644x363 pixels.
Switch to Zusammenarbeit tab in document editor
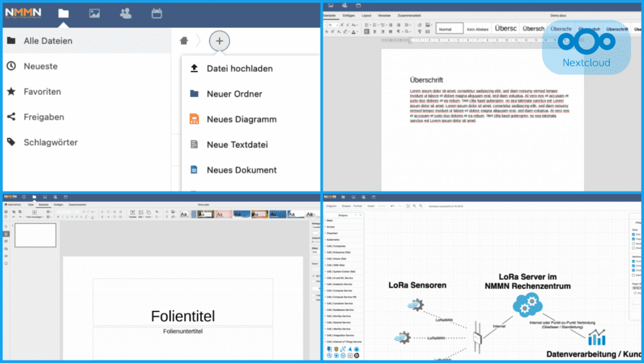point(409,15)
